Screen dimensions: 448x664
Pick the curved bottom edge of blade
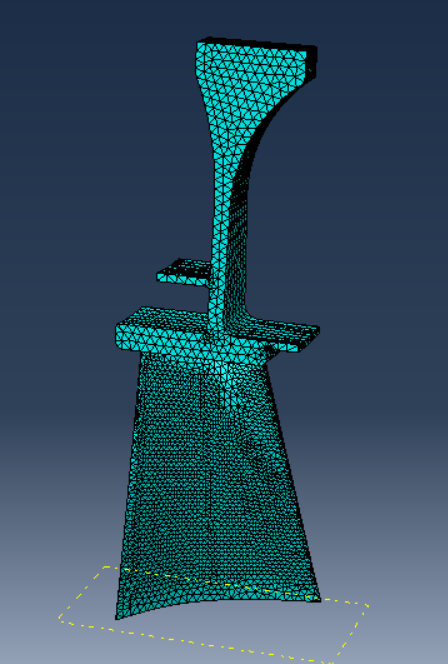(x=216, y=602)
